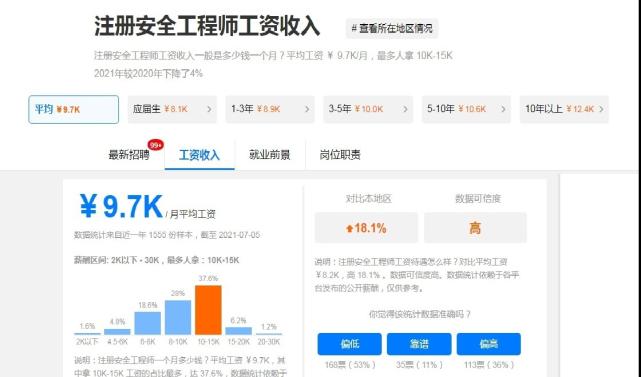Click the 高 data reliability box

[x=475, y=228]
